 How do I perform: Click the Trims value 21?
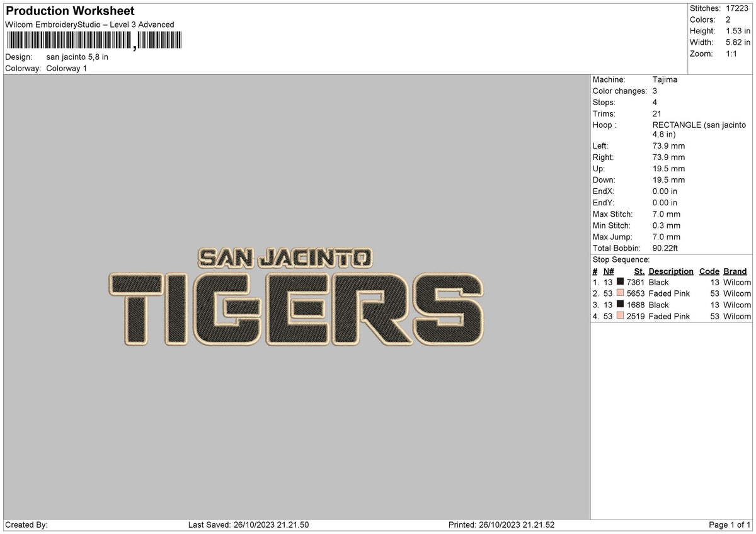pos(657,113)
